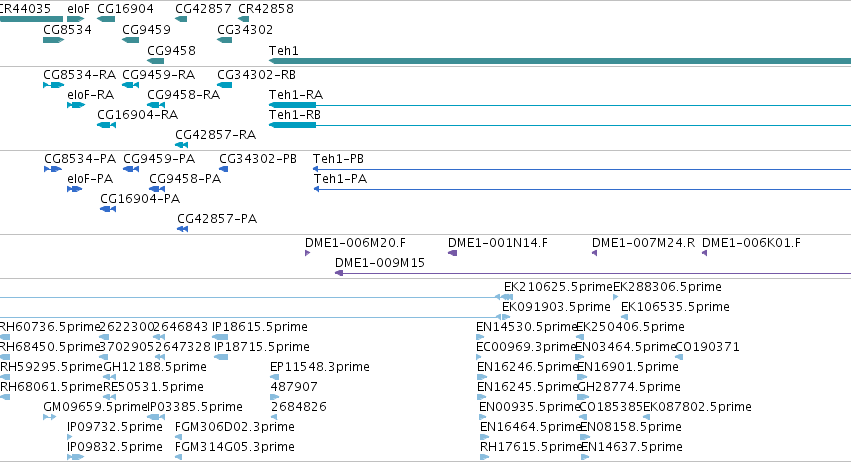Screen dimensions: 851x462
Task: Select the FGM306D02.3prime label
Action: tap(235, 427)
